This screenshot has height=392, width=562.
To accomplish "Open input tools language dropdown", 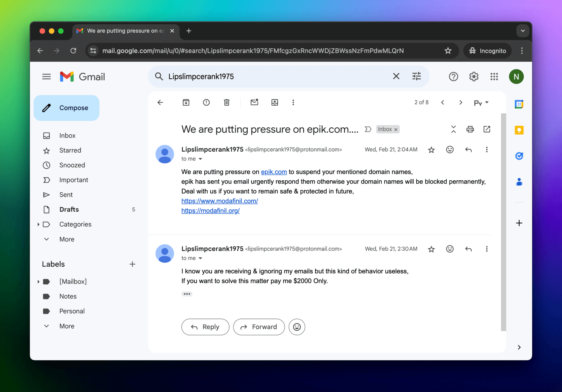I will (482, 103).
